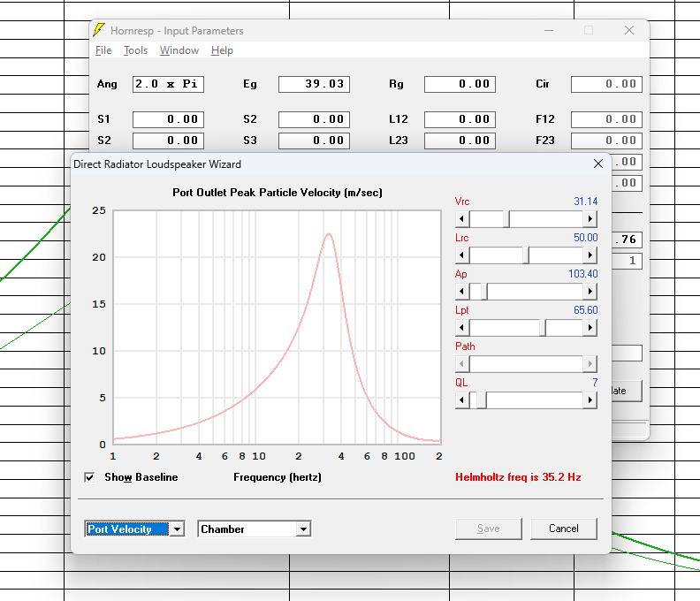Click left arrow of Lrc slider
The height and width of the screenshot is (601, 700).
462,255
